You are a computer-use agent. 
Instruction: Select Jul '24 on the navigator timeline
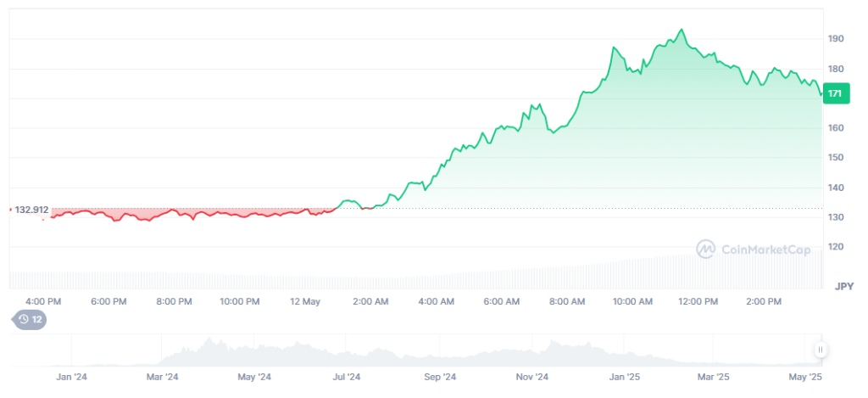[x=346, y=376]
